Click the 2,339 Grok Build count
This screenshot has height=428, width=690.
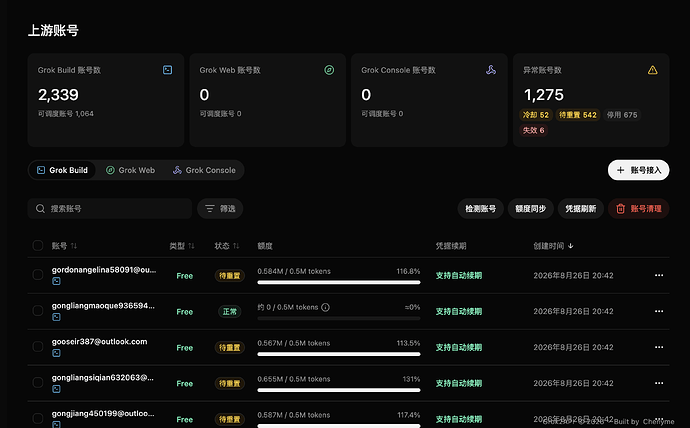click(58, 95)
